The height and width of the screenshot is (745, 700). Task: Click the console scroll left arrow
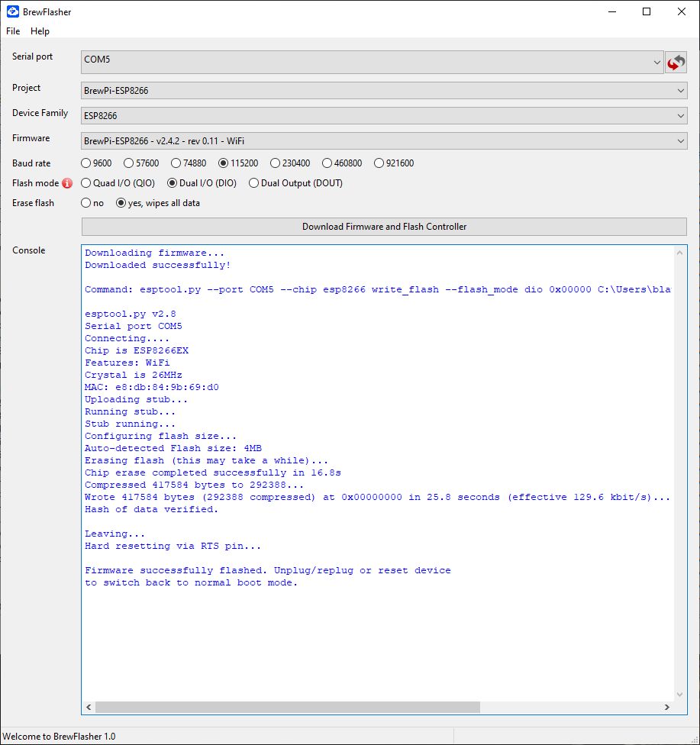pyautogui.click(x=89, y=707)
